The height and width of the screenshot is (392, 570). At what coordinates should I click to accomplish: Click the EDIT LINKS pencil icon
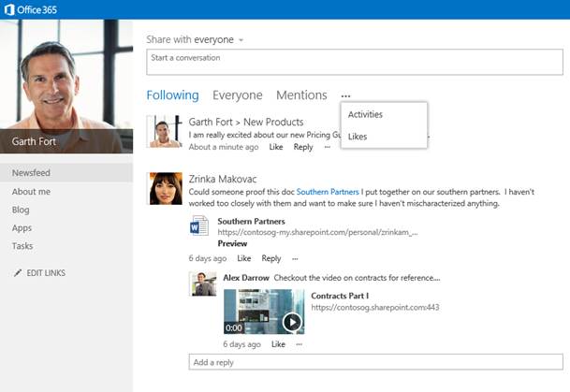click(18, 273)
